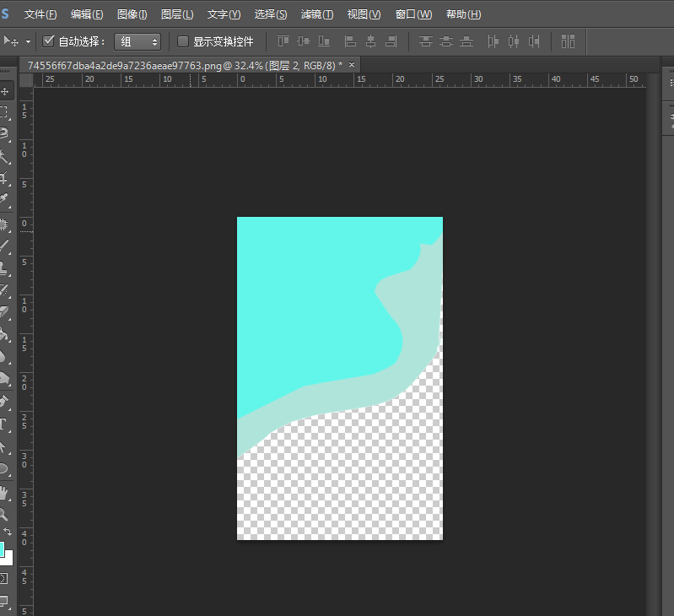Open the 组 auto-select dropdown
Screen dimensions: 674x616
[x=137, y=41]
